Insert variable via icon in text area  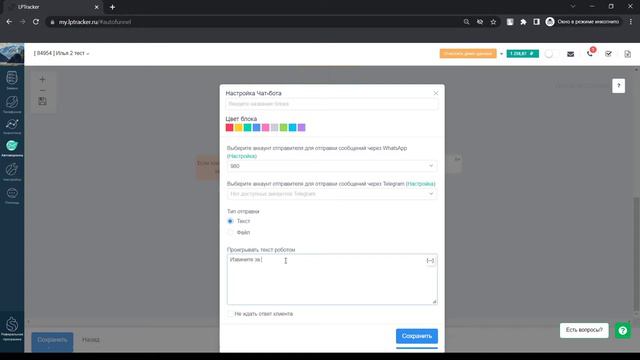(430, 260)
